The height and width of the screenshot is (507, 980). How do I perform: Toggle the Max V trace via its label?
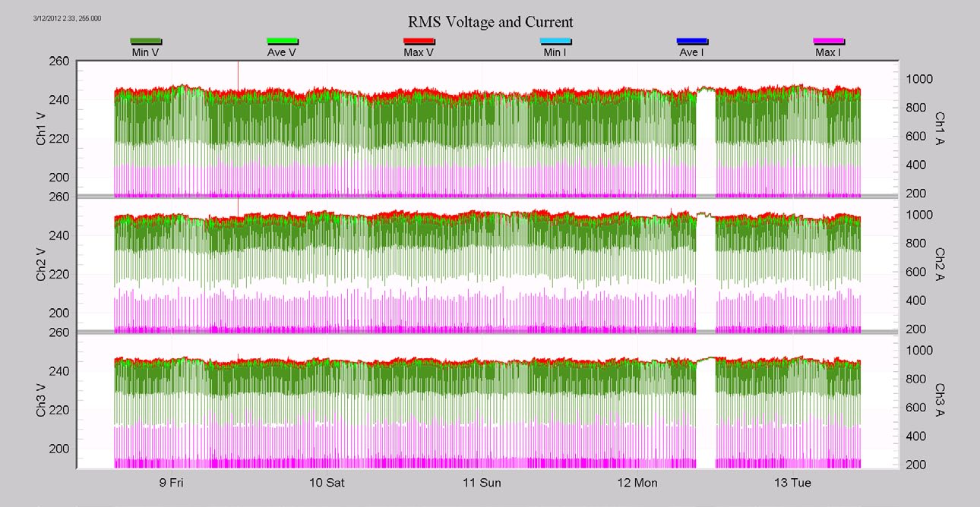pyautogui.click(x=418, y=53)
